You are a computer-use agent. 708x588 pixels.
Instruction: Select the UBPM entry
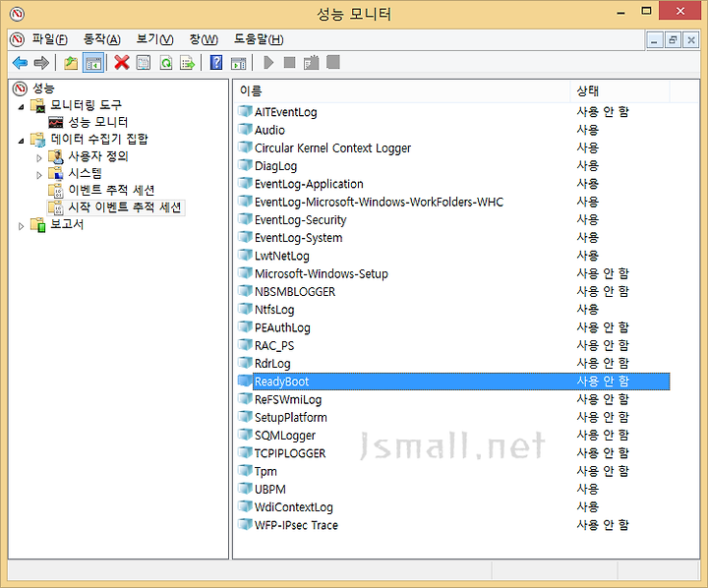click(270, 490)
